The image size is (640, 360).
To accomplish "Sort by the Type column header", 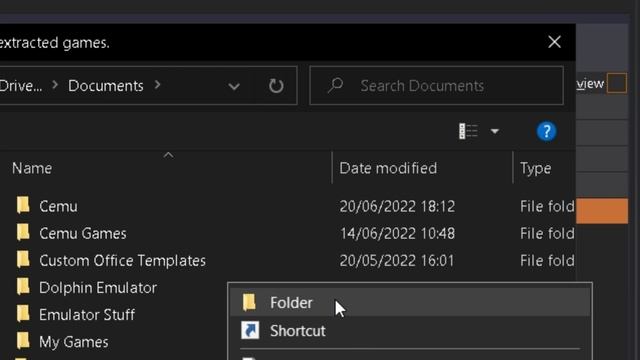I will click(536, 168).
